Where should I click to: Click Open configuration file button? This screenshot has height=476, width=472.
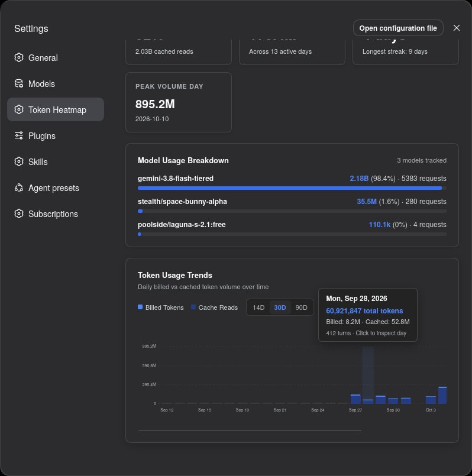pos(398,28)
